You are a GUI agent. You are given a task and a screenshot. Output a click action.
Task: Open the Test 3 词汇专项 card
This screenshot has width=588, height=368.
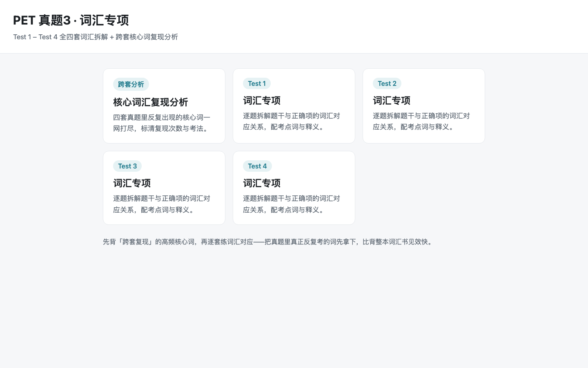pos(164,188)
